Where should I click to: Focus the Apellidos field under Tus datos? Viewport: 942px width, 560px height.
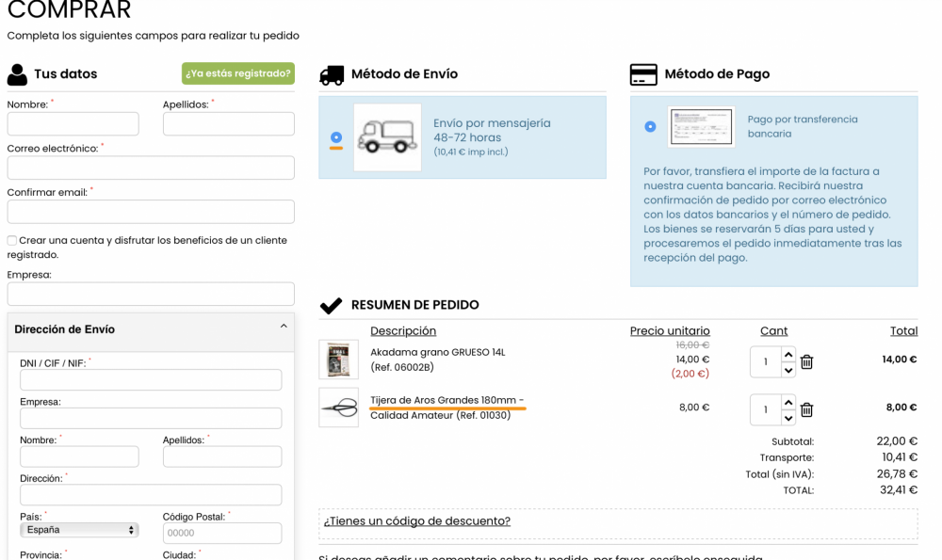(x=229, y=124)
